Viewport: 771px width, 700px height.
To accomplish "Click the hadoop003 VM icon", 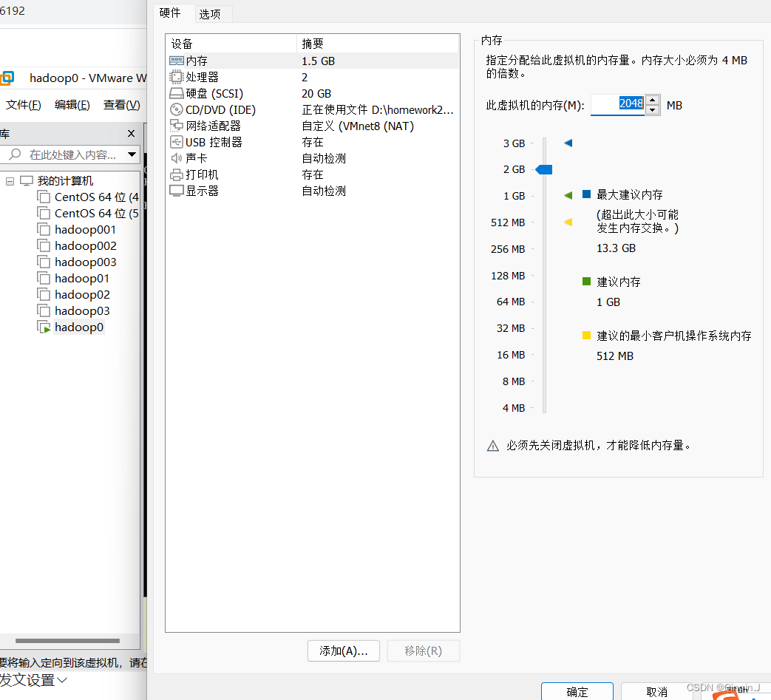I will point(44,262).
